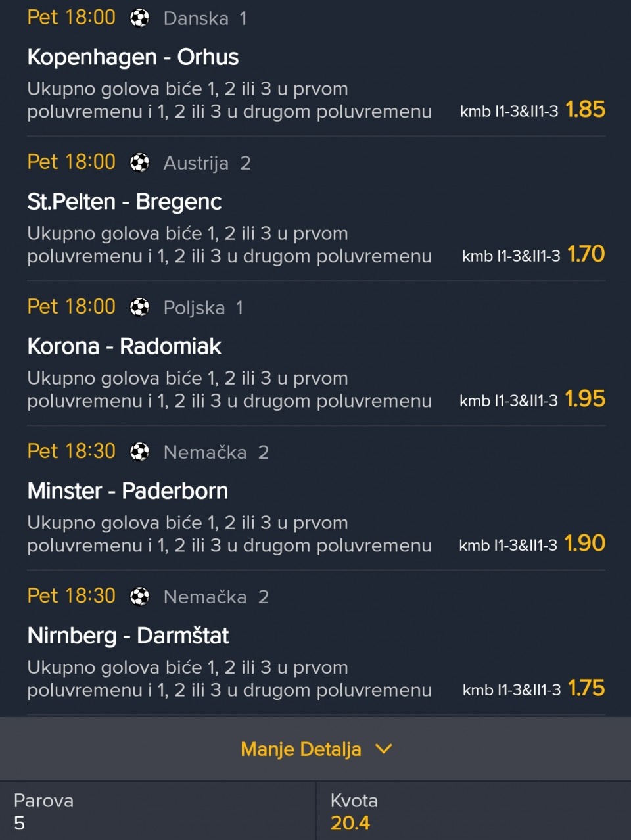This screenshot has height=840, width=631.
Task: Tap the 1.75 odds for Nirnberg
Action: point(586,688)
